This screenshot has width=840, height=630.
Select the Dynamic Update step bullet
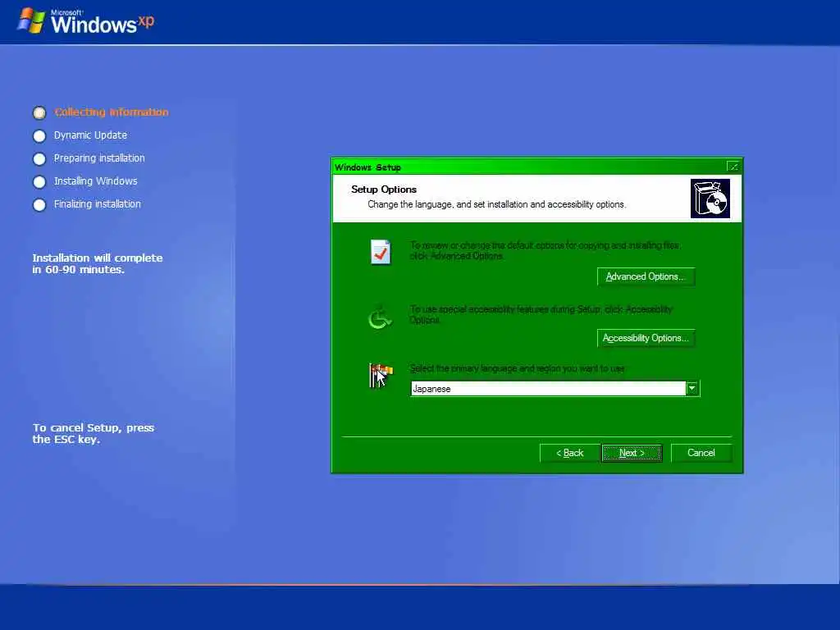[x=39, y=135]
